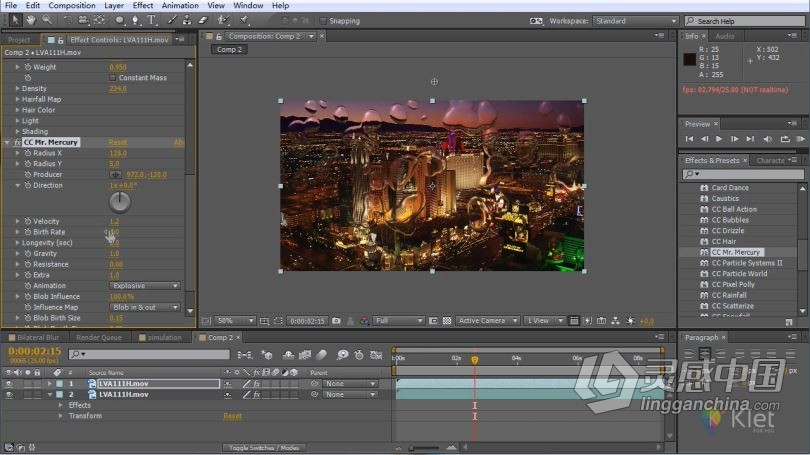Enable the Snapping checkbox
This screenshot has width=810, height=455.
(323, 21)
